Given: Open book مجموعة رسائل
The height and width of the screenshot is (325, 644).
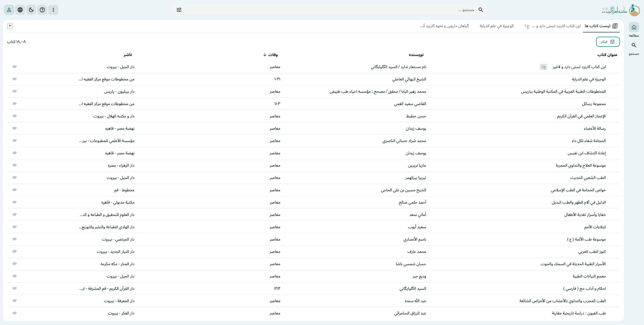Looking at the screenshot, I should pyautogui.click(x=594, y=104).
